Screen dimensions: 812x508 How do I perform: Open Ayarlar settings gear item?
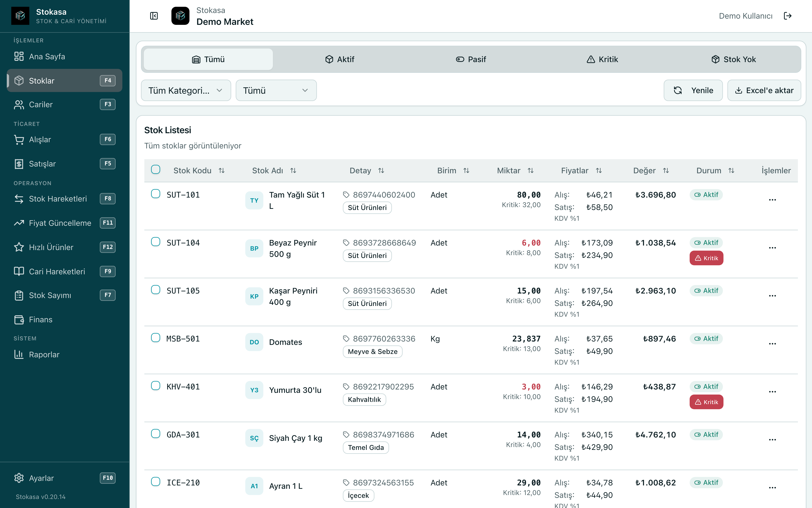64,478
